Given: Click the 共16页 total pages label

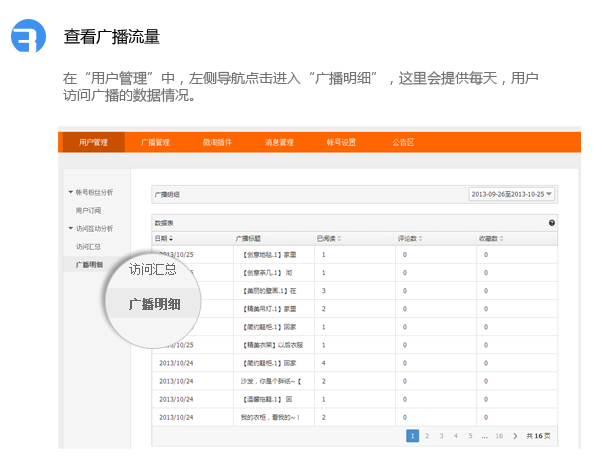Looking at the screenshot, I should [538, 436].
